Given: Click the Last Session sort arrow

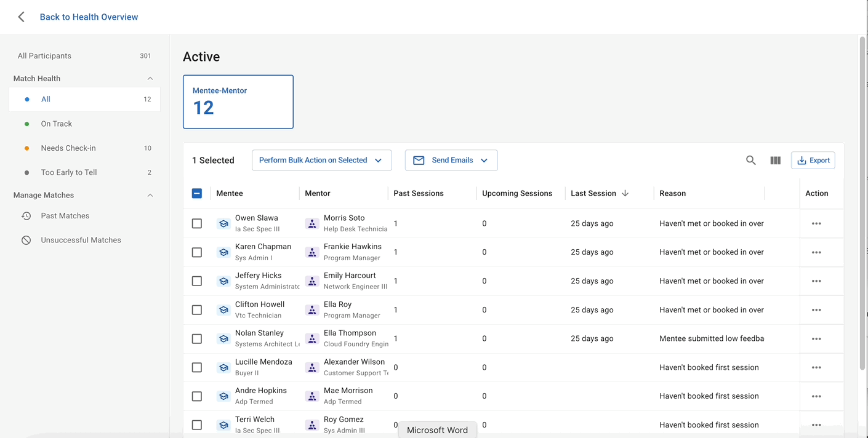Looking at the screenshot, I should coord(625,193).
